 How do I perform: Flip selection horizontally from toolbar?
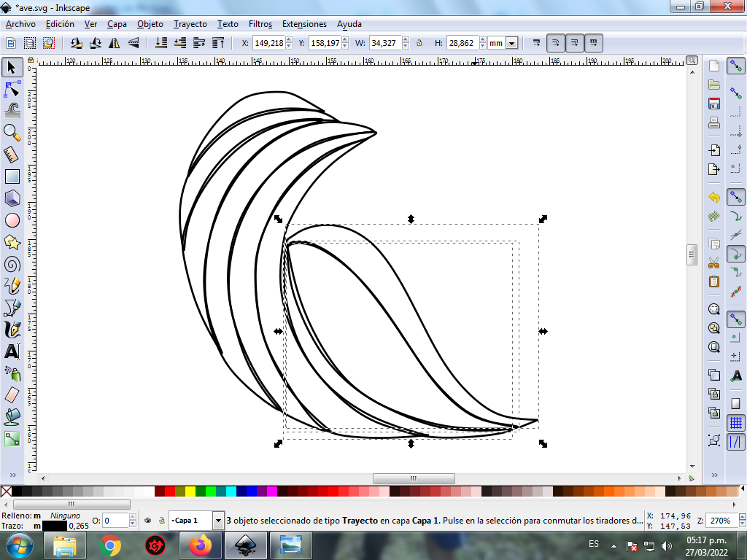tap(114, 43)
